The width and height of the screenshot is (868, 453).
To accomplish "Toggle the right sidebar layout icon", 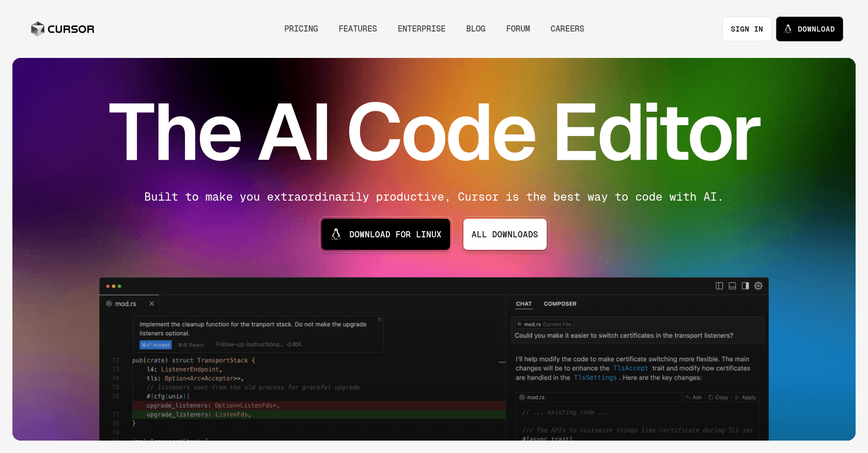I will click(745, 286).
